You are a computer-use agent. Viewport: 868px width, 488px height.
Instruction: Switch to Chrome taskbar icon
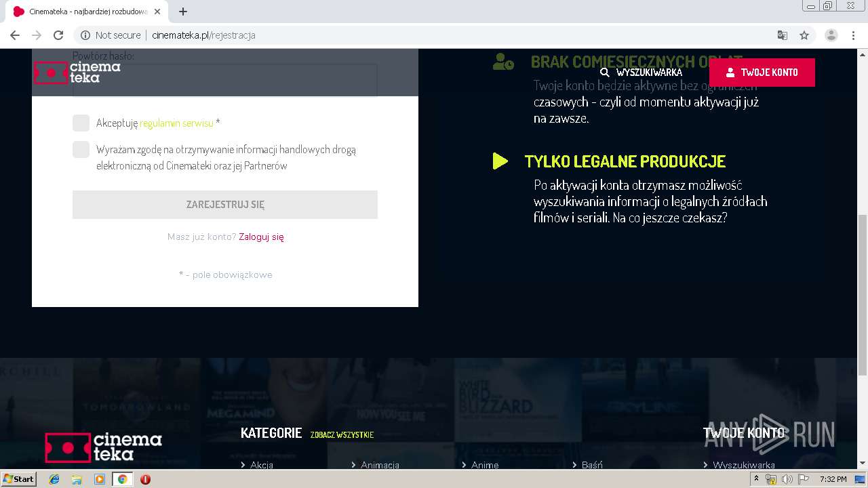122,479
